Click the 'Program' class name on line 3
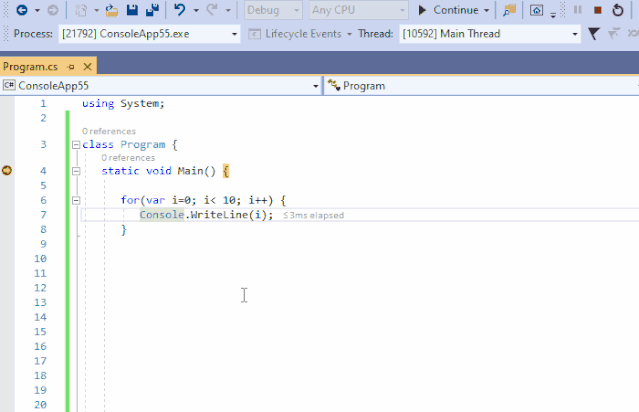The image size is (639, 412). pyautogui.click(x=143, y=145)
